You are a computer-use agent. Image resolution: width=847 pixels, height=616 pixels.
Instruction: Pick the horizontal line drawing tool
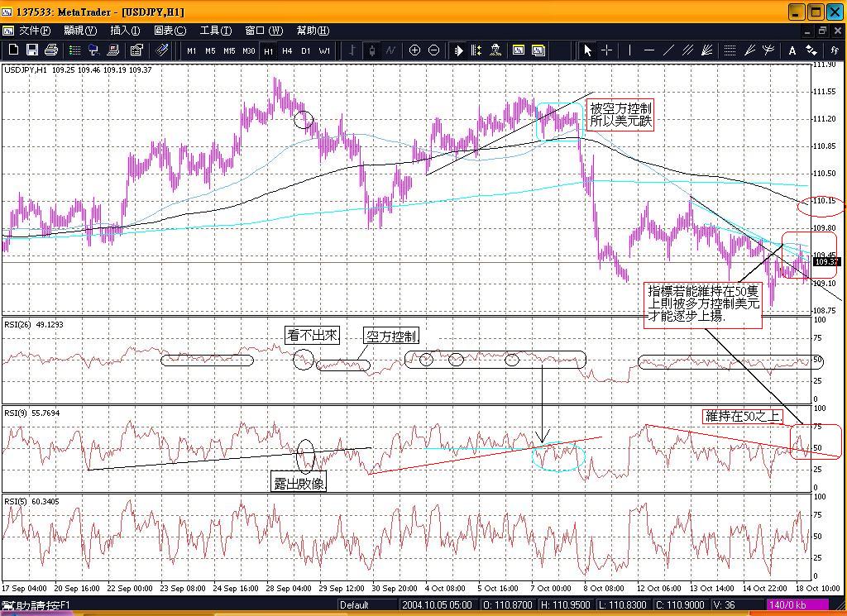coord(649,50)
